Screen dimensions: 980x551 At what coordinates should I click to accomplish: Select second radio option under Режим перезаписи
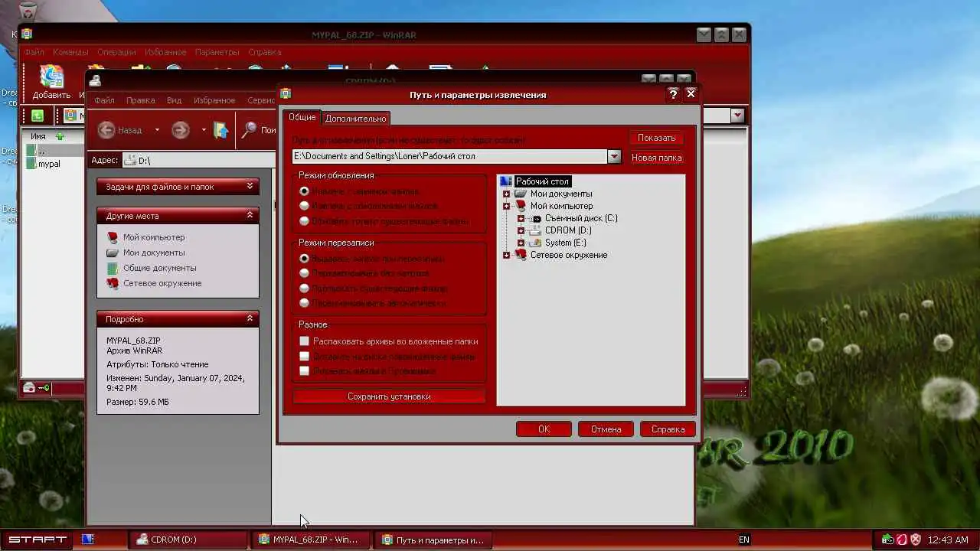304,273
